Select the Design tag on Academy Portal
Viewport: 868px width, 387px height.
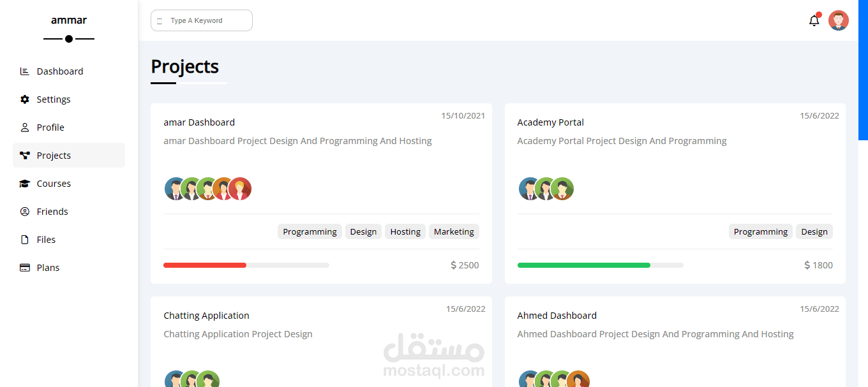click(814, 231)
